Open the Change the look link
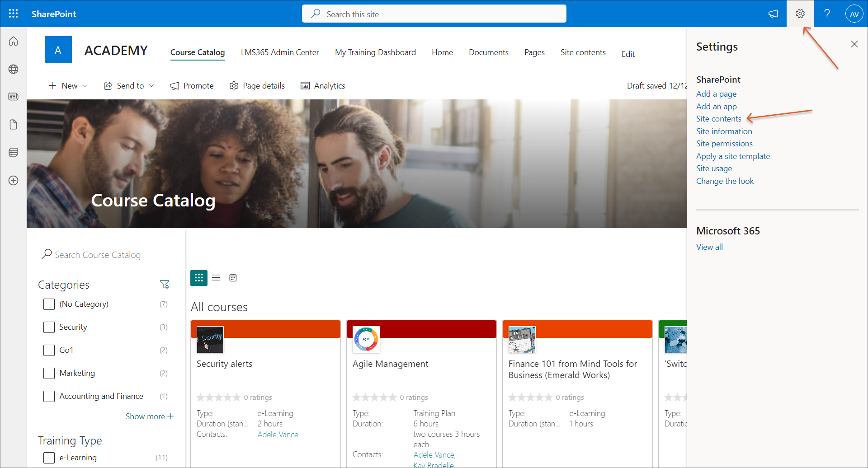This screenshot has height=468, width=868. tap(725, 181)
